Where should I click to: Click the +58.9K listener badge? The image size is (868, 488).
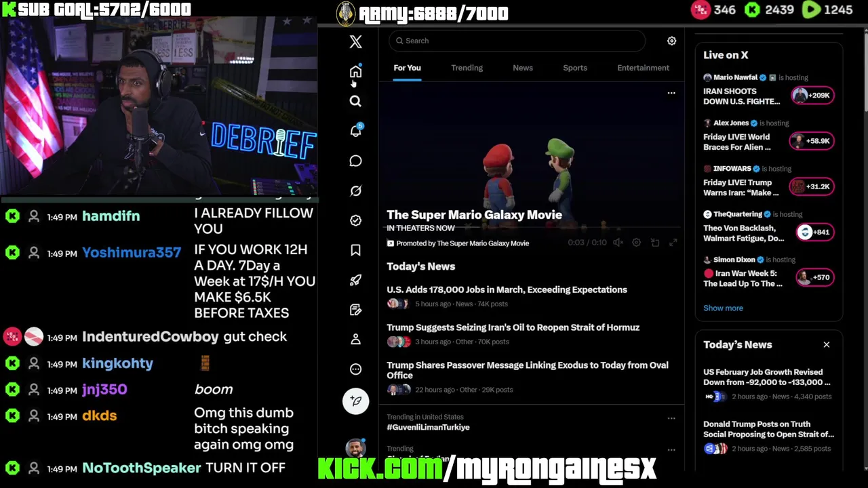click(x=812, y=141)
